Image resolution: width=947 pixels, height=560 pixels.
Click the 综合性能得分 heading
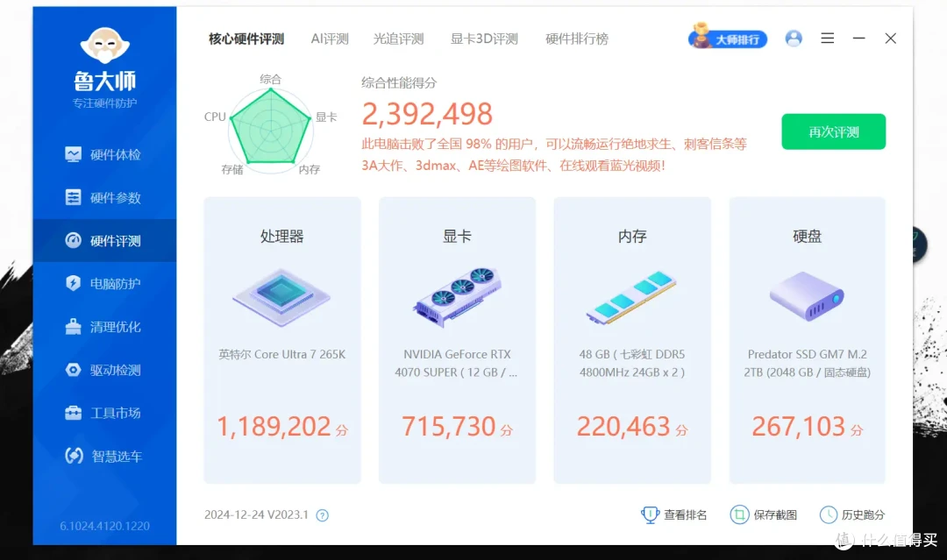[x=399, y=82]
